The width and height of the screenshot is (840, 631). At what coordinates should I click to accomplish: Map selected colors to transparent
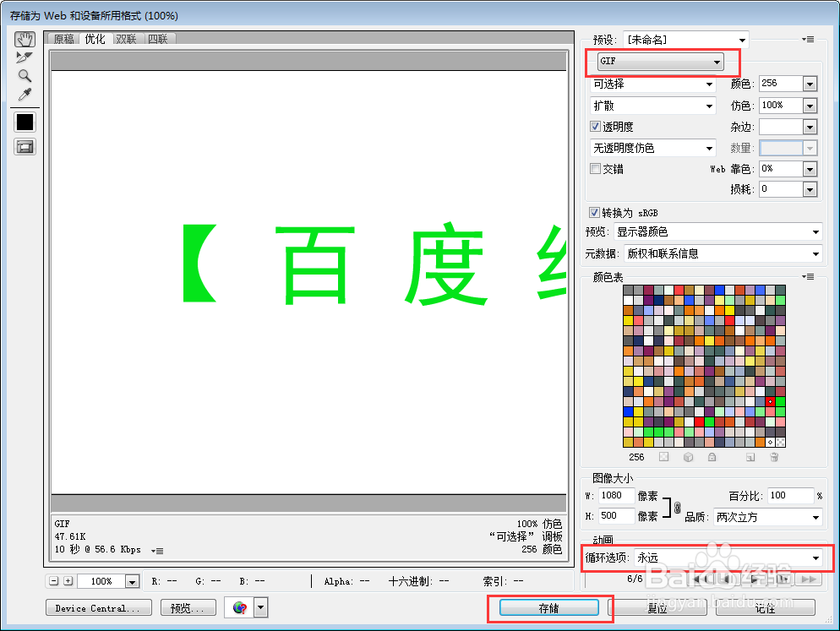[663, 457]
